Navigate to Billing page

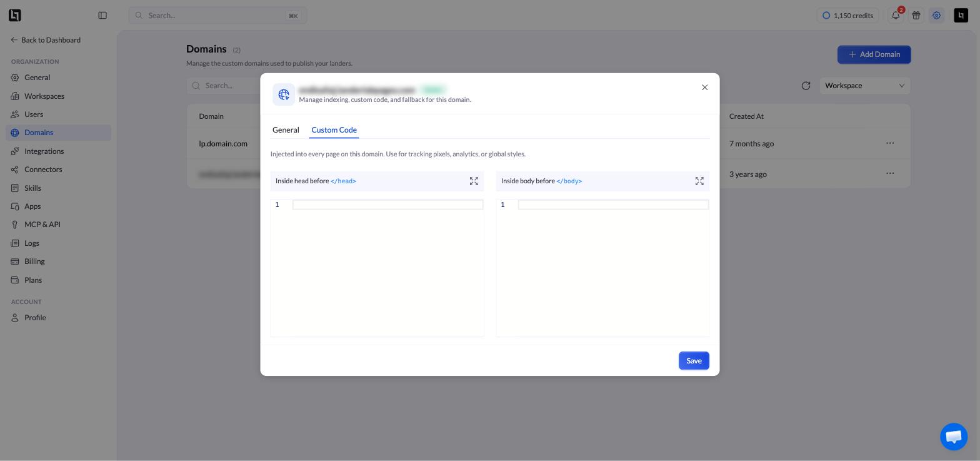58,261
